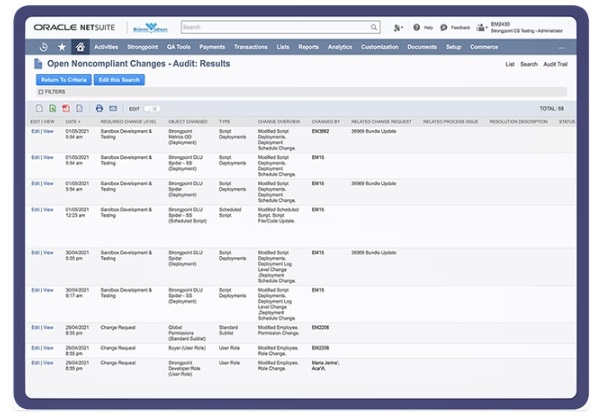The height and width of the screenshot is (416, 603).
Task: Open the Audit Trail link
Action: pyautogui.click(x=557, y=64)
